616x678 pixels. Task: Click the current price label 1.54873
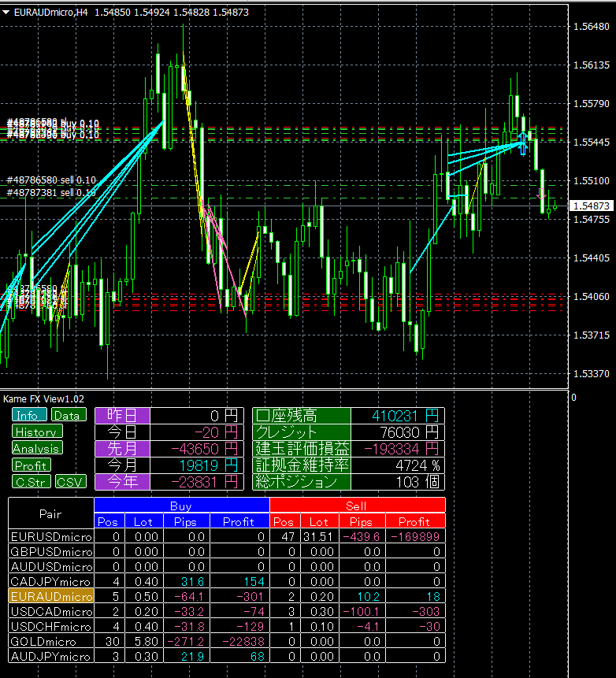click(x=592, y=206)
